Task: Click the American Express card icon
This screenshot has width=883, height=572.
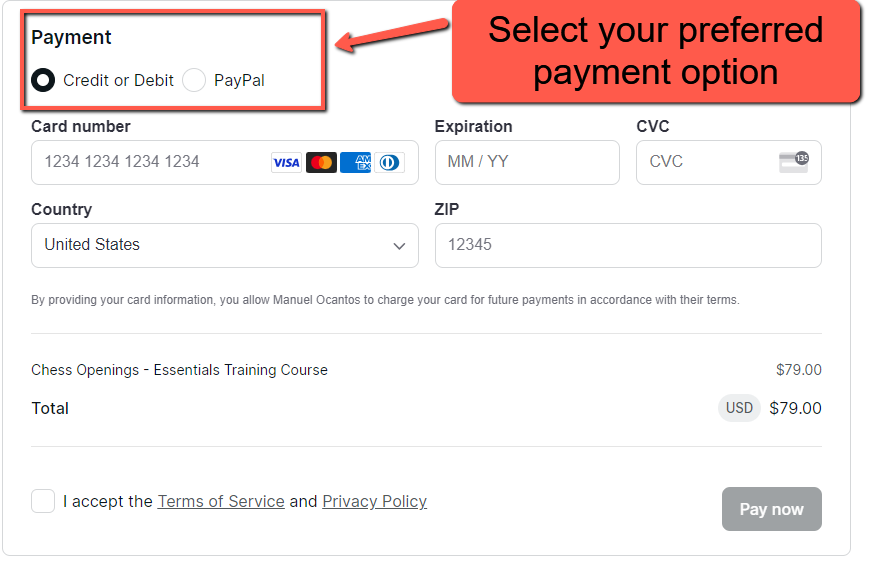Action: (355, 163)
